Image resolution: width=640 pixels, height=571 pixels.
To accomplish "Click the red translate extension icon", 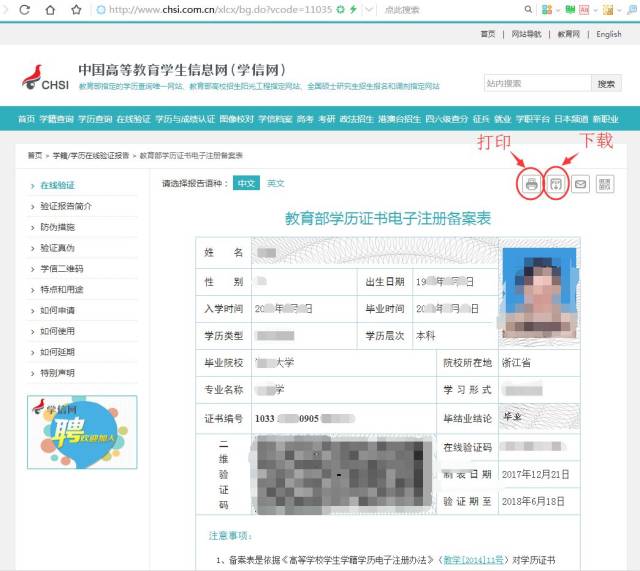I will point(584,9).
